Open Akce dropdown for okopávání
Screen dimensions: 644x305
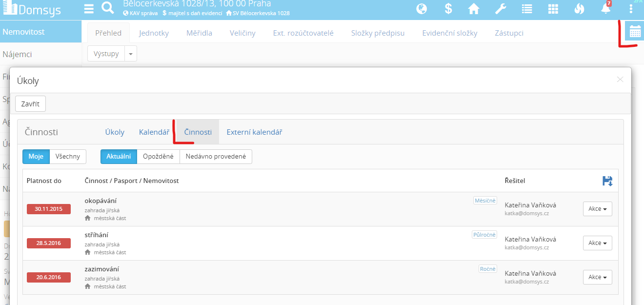597,209
